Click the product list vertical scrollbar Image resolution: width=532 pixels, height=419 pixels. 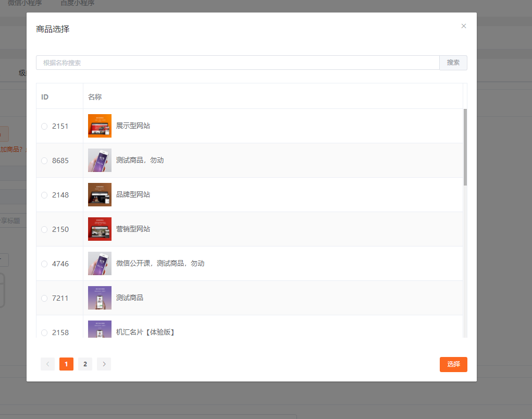pos(465,147)
